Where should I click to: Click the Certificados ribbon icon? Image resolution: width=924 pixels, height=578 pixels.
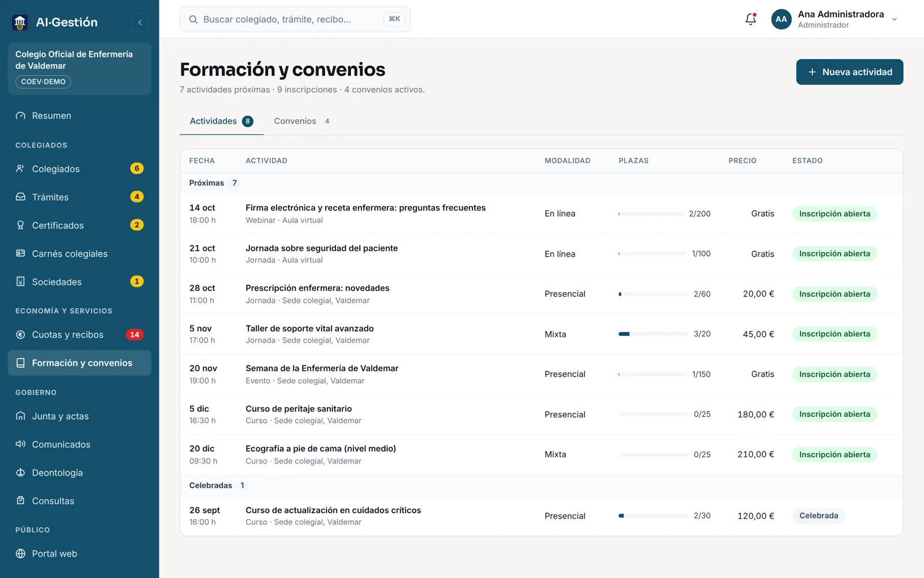(x=20, y=225)
